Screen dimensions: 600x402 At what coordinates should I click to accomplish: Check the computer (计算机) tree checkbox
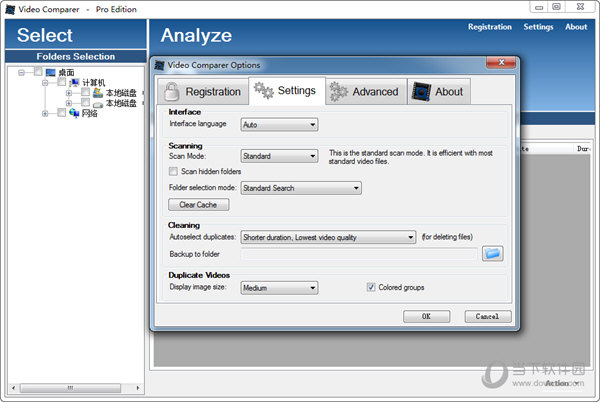click(x=62, y=82)
